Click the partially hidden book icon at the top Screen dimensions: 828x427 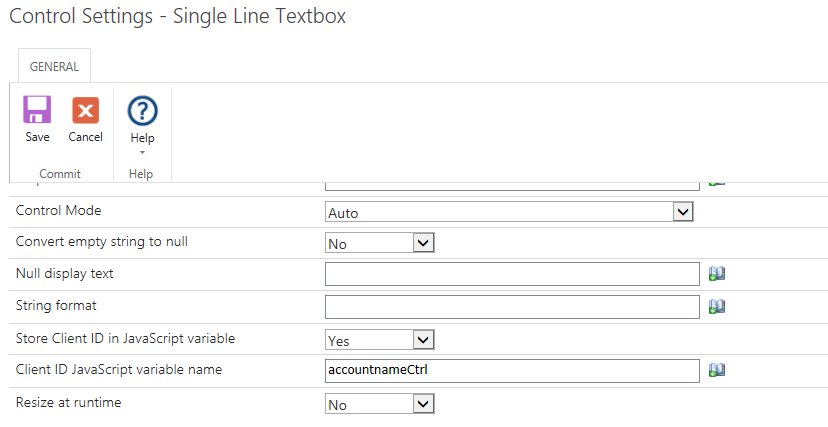click(x=716, y=183)
